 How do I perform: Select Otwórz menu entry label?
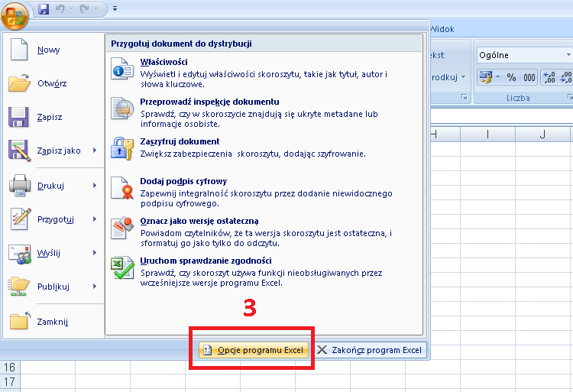click(x=52, y=83)
